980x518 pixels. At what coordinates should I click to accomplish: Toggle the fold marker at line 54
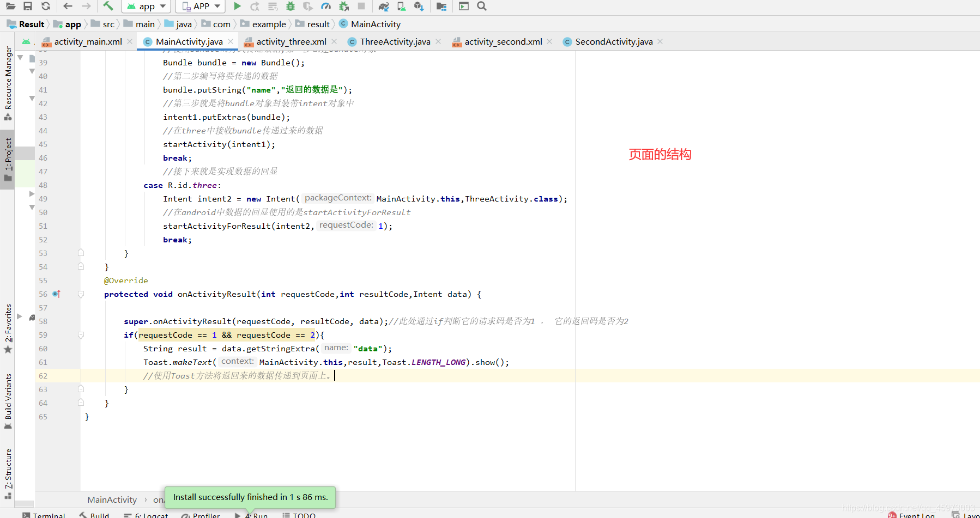pos(81,266)
